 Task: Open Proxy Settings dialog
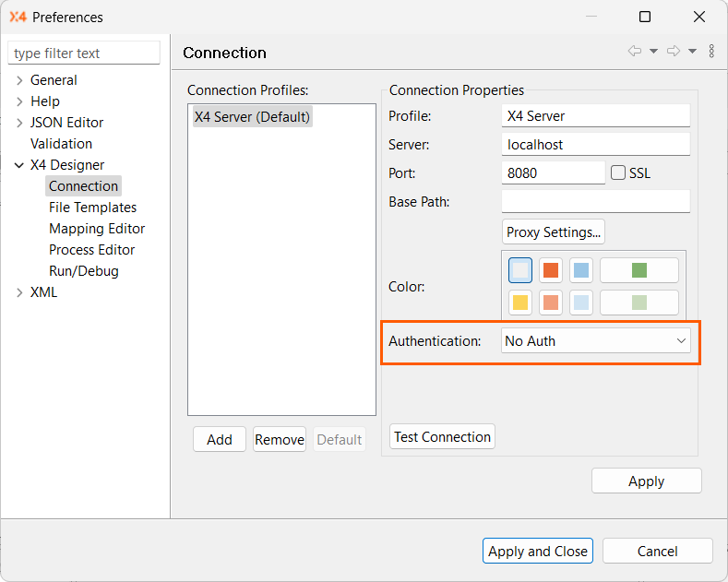pyautogui.click(x=554, y=232)
